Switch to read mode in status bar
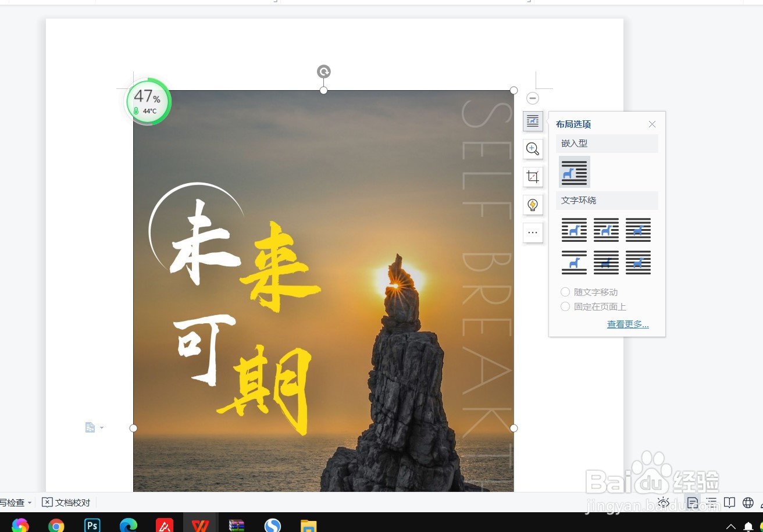 click(730, 502)
